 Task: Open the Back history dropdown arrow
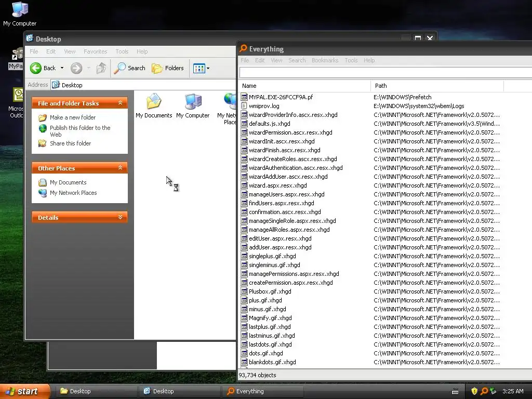tap(62, 68)
